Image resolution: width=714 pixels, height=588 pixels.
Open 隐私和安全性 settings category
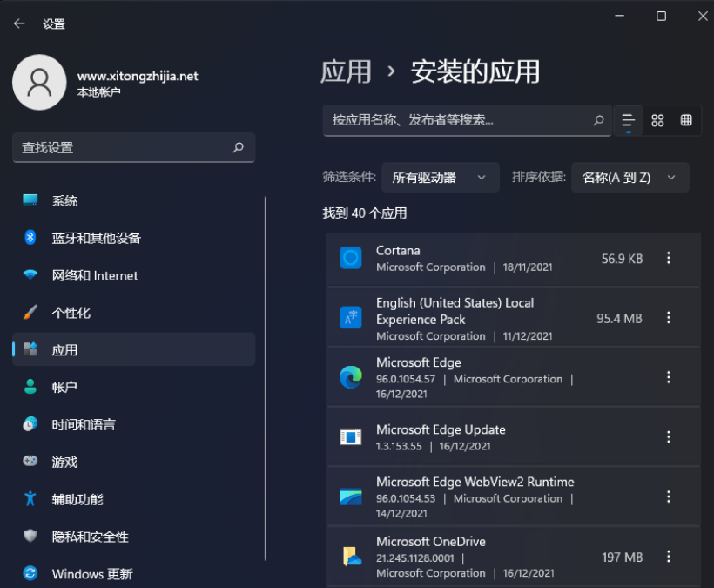[133, 537]
